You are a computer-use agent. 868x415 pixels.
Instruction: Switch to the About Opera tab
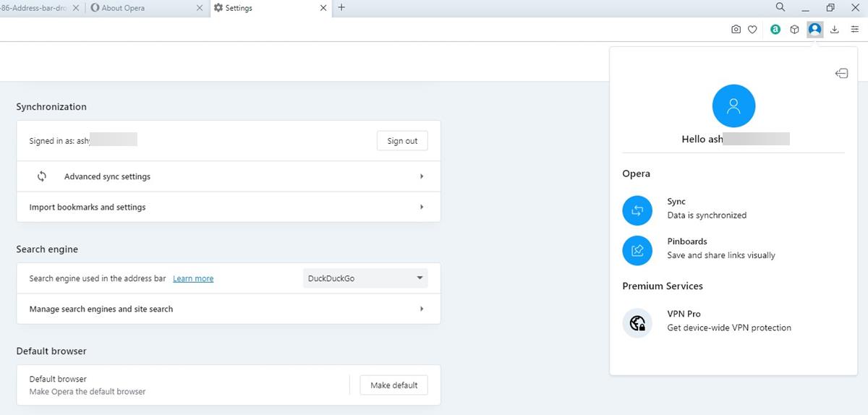pos(147,8)
